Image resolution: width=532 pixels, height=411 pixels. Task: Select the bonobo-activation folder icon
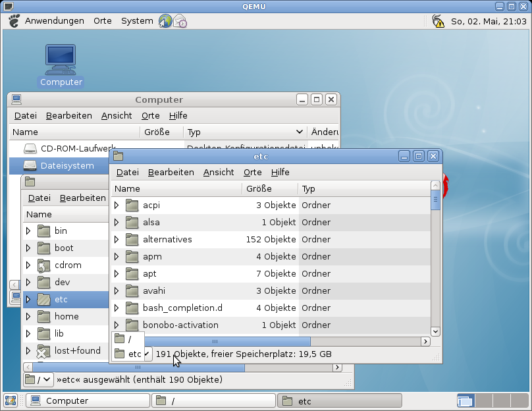click(132, 325)
